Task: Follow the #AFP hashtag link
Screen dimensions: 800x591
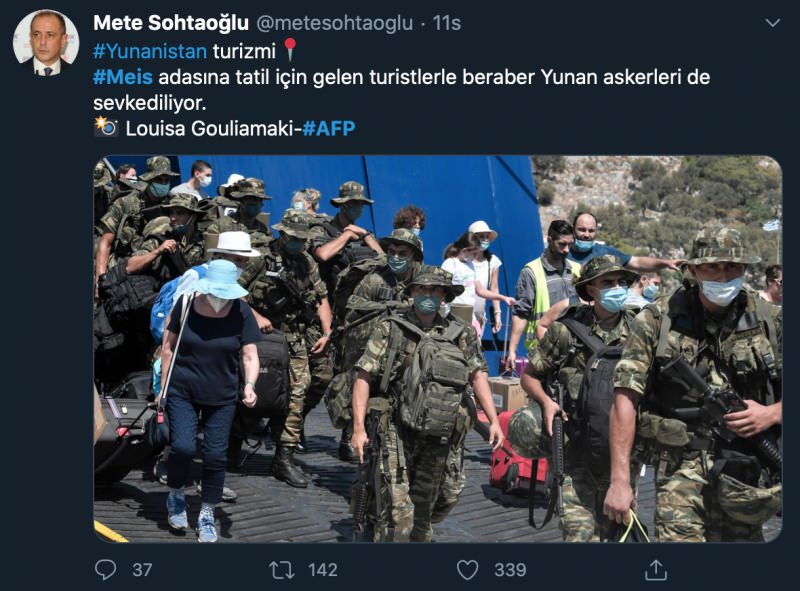Action: tap(329, 128)
